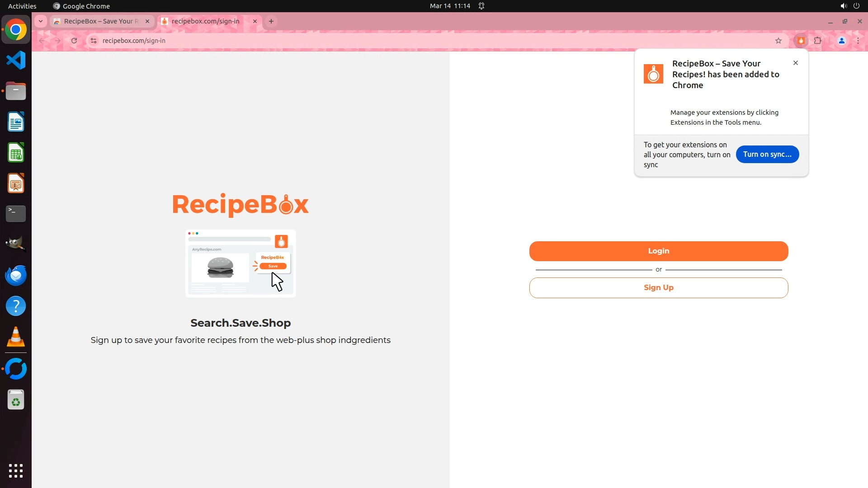This screenshot has height=488, width=868.
Task: Reload the recipebox sign-in page
Action: [x=74, y=41]
